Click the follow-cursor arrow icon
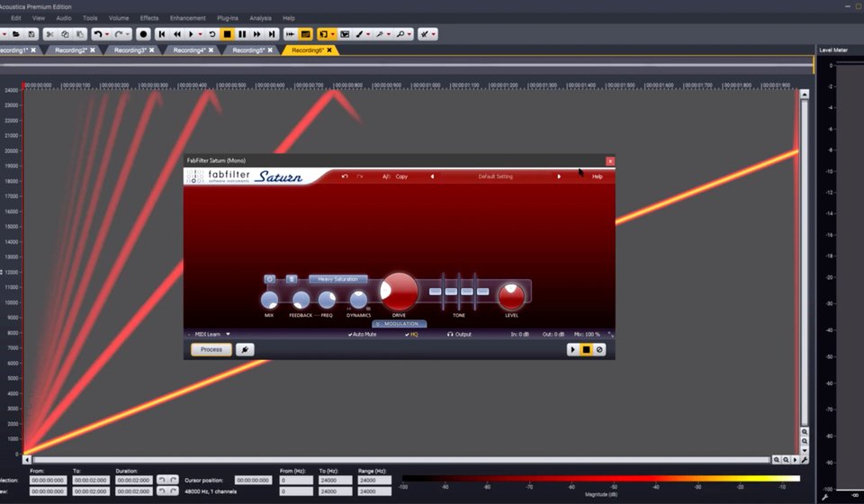The image size is (864, 504). [x=291, y=34]
